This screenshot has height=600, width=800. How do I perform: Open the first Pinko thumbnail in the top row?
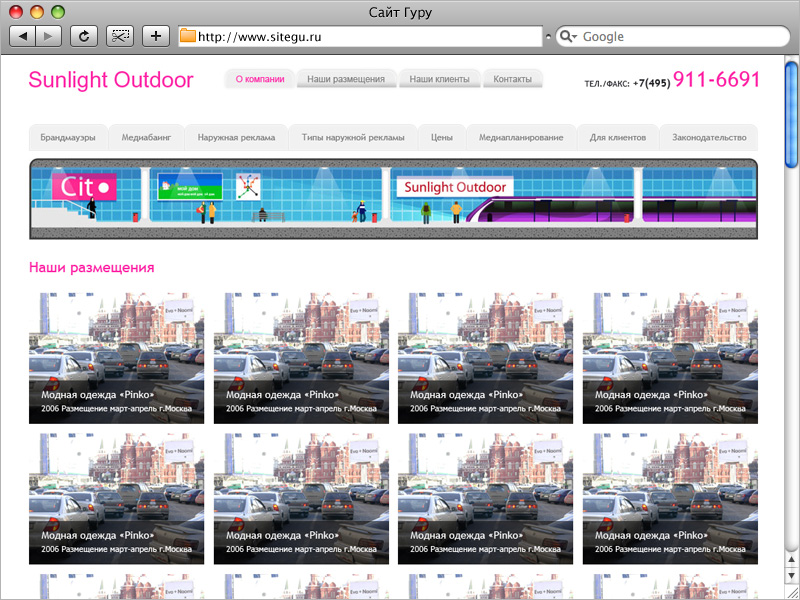point(116,358)
